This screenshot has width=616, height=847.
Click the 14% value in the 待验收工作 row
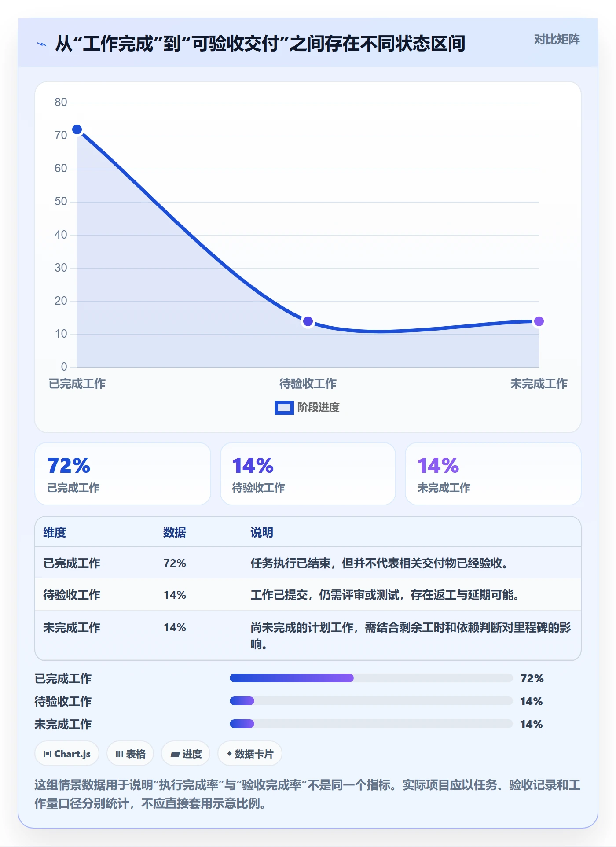[175, 595]
